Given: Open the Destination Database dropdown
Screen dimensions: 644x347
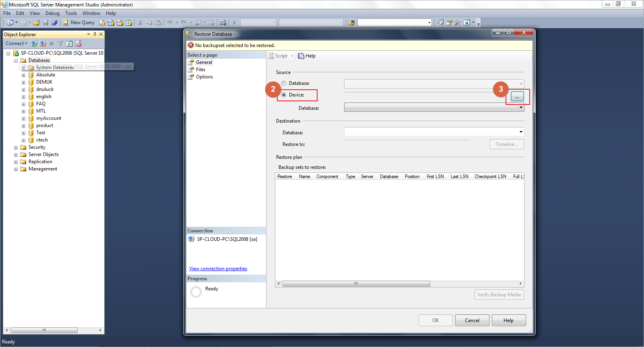Looking at the screenshot, I should pyautogui.click(x=434, y=132).
